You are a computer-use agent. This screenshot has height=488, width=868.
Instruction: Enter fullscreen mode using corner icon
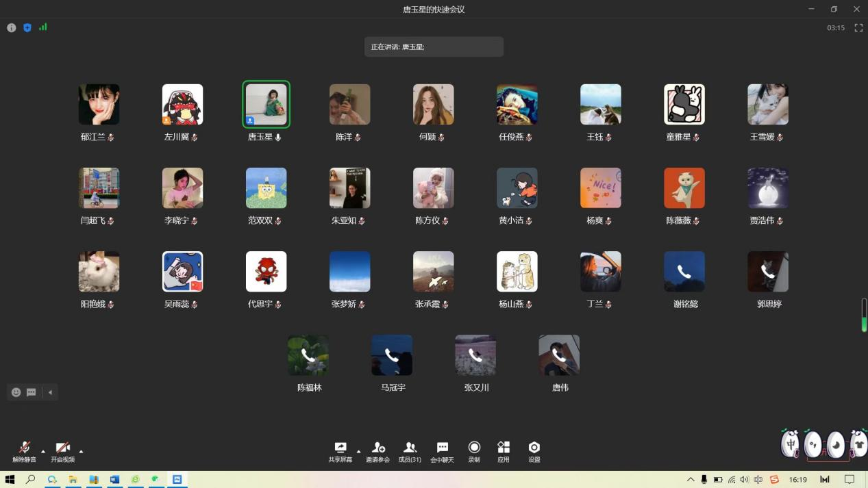[x=858, y=28]
